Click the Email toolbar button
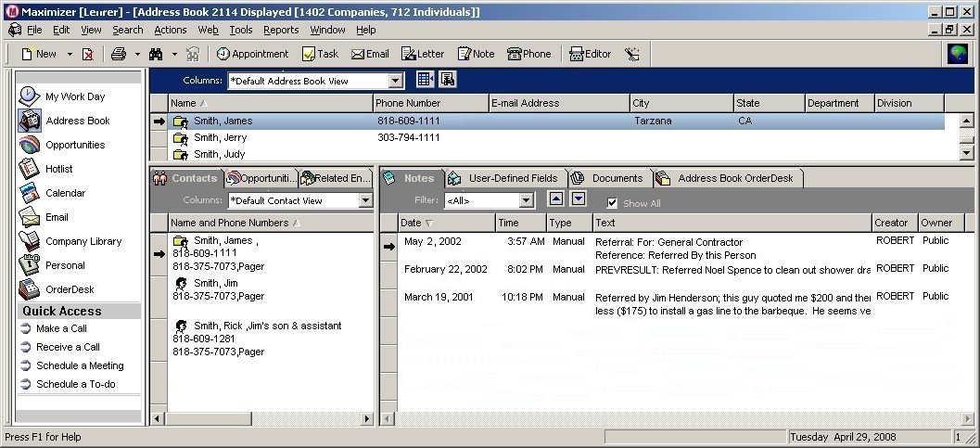The width and height of the screenshot is (980, 448). coord(370,55)
